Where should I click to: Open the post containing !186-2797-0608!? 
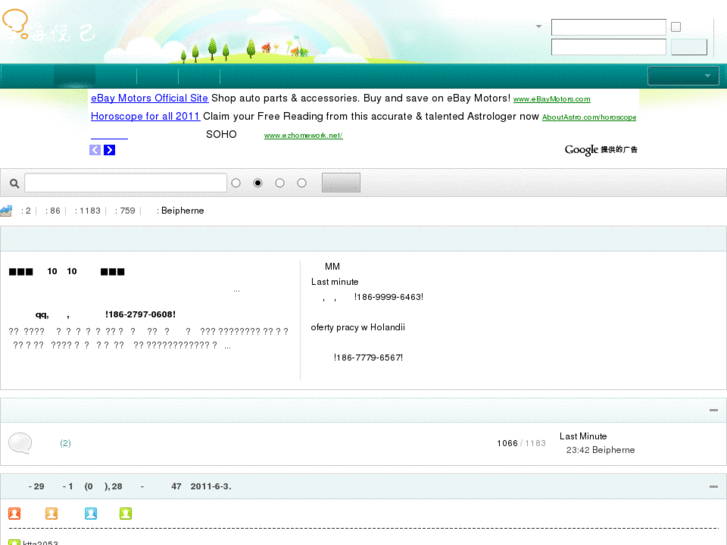[x=106, y=314]
